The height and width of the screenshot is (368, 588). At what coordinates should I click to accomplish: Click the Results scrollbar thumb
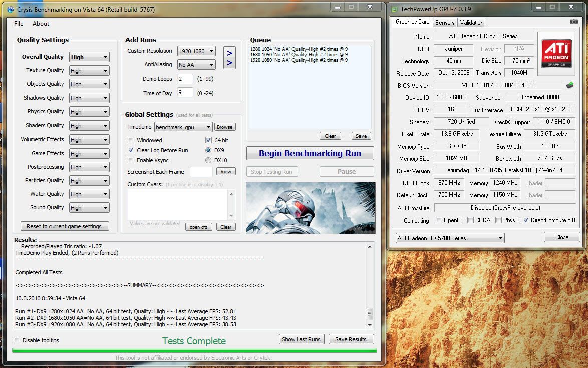(x=369, y=313)
